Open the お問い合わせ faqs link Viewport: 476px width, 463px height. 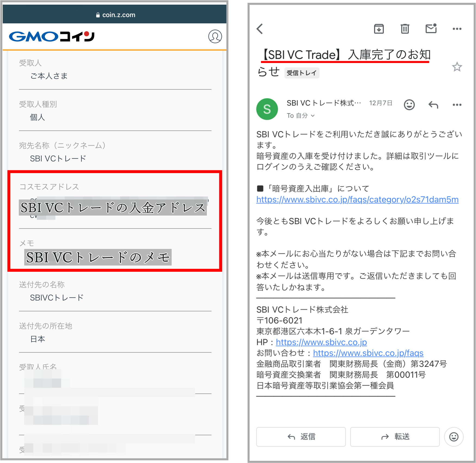coord(368,353)
